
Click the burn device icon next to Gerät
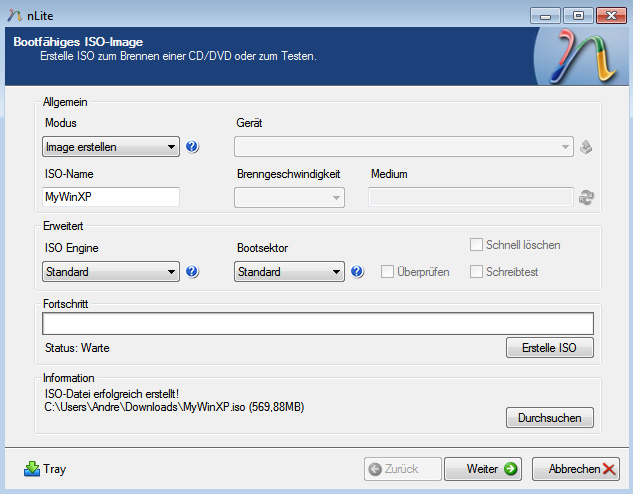(586, 147)
